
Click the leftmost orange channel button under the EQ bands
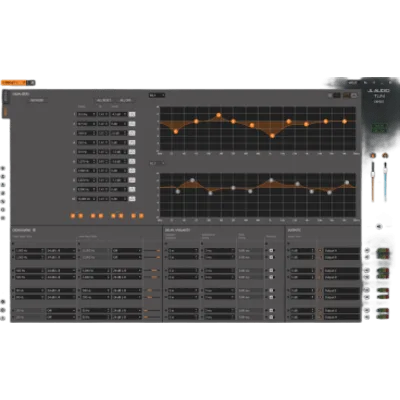coord(73,216)
